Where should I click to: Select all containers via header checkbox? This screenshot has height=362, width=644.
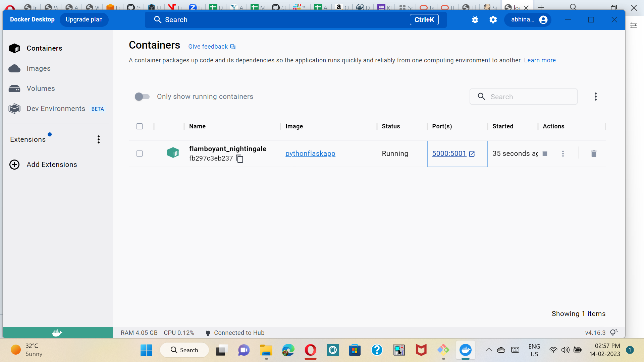pos(140,126)
